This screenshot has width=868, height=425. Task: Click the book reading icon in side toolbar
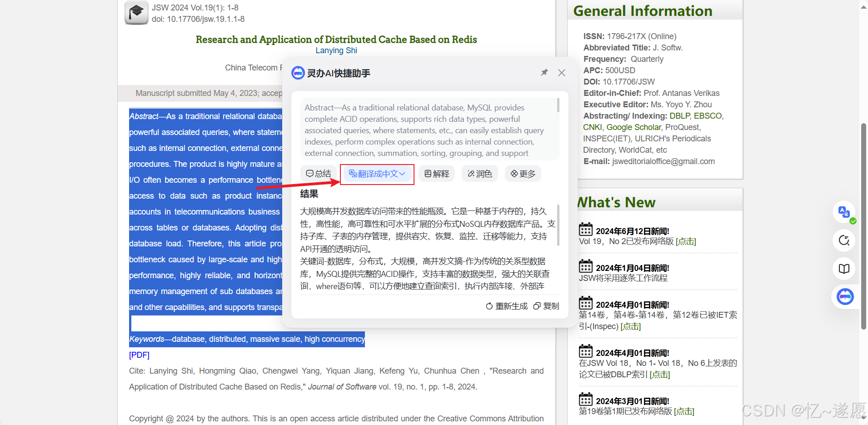tap(844, 269)
